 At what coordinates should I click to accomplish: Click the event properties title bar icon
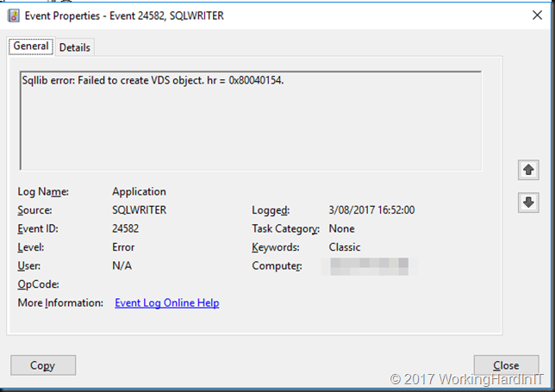[14, 16]
